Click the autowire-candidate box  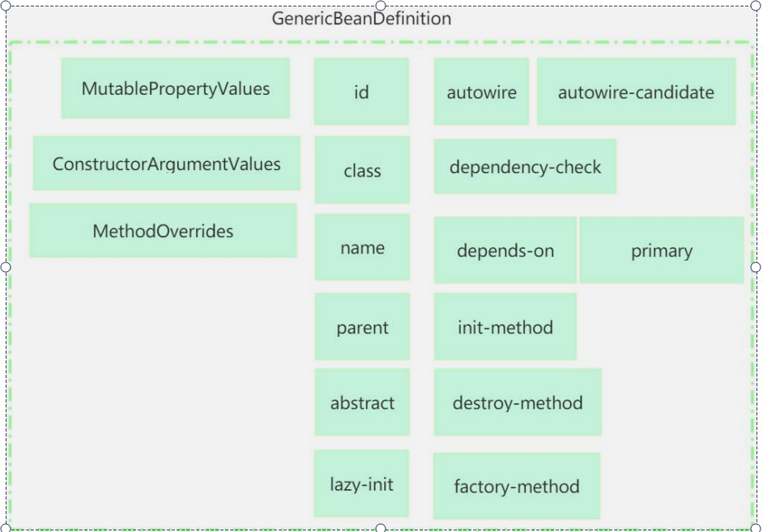636,92
